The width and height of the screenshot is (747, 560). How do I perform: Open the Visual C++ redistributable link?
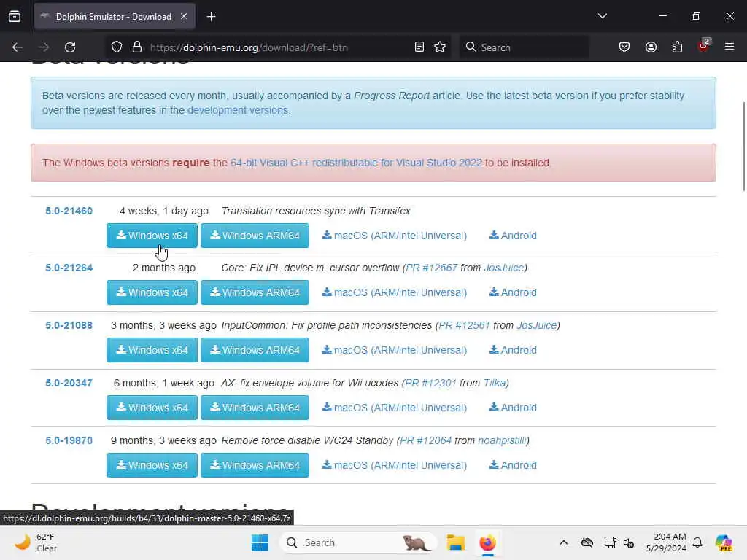[356, 163]
